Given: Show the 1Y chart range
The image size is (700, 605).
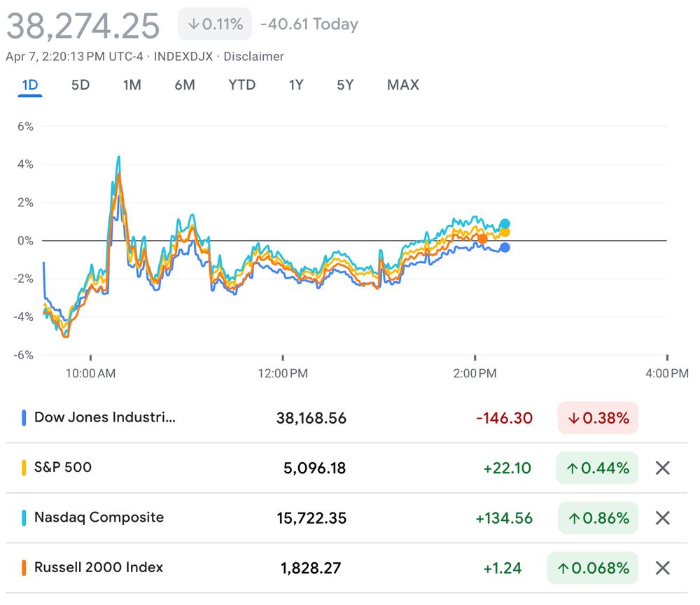Looking at the screenshot, I should (x=296, y=85).
